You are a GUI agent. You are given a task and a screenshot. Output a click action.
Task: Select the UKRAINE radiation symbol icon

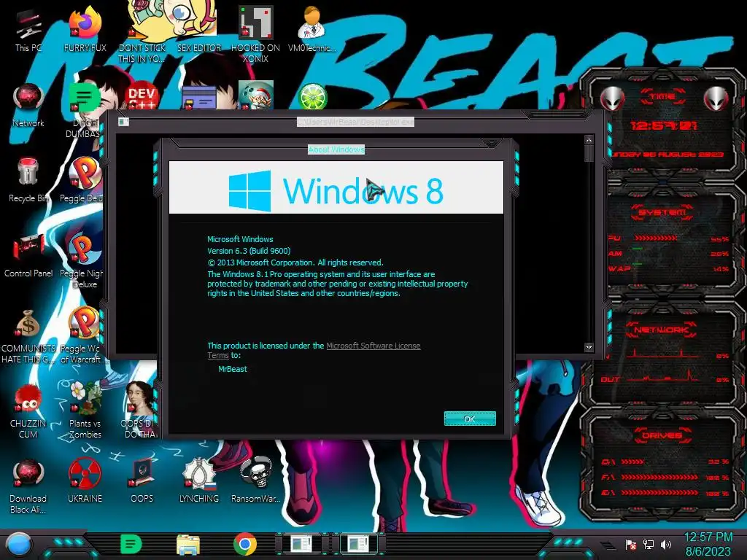(x=85, y=480)
